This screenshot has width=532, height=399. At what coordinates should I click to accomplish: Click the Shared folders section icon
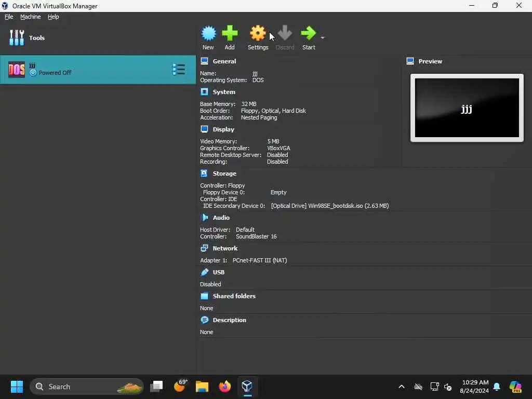204,296
